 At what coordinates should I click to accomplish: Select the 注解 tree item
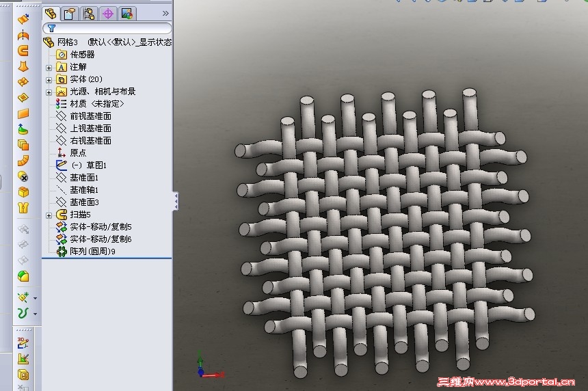pos(71,67)
